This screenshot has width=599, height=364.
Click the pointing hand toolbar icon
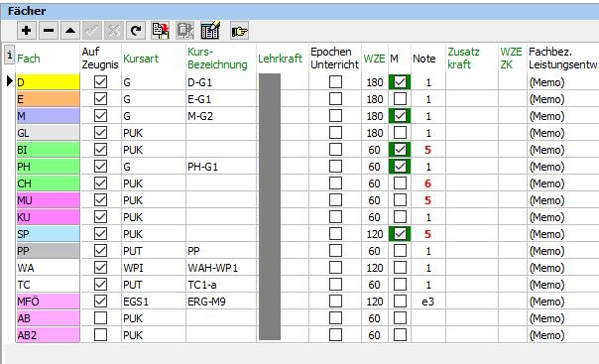240,31
